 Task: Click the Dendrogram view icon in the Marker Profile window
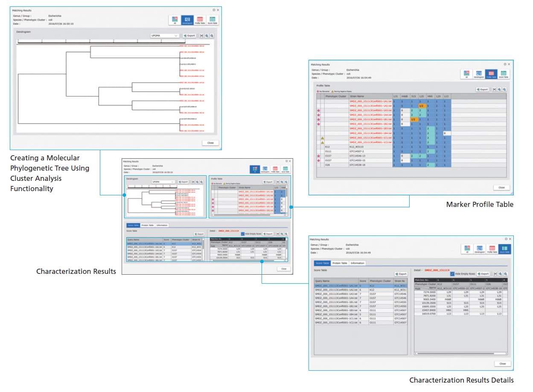point(479,74)
